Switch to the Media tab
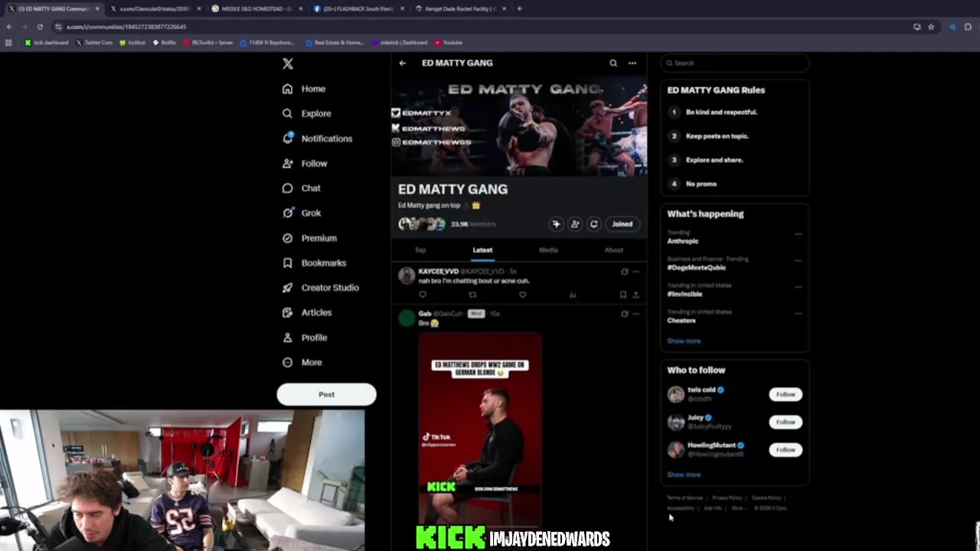The height and width of the screenshot is (551, 980). 548,250
